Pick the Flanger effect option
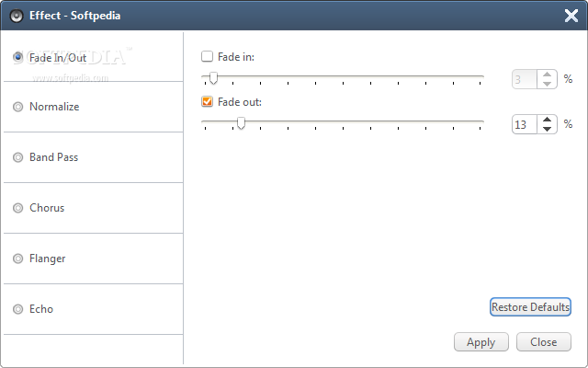 (18, 259)
